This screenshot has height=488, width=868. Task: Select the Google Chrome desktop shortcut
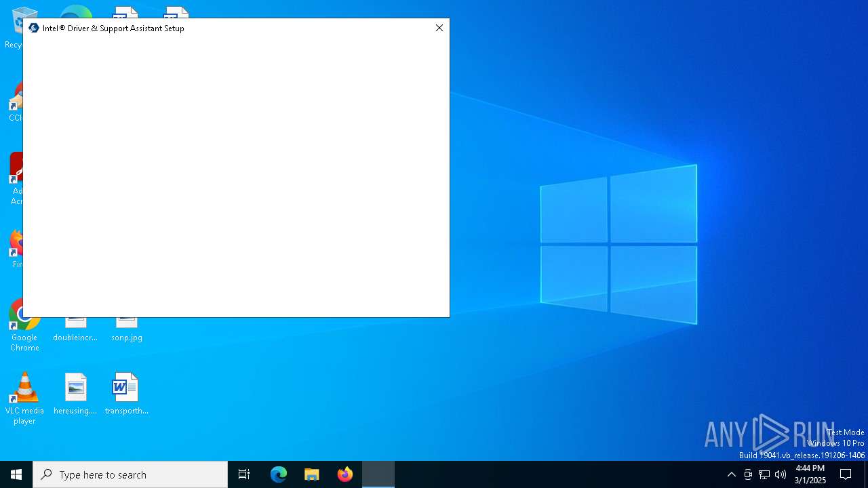(24, 326)
